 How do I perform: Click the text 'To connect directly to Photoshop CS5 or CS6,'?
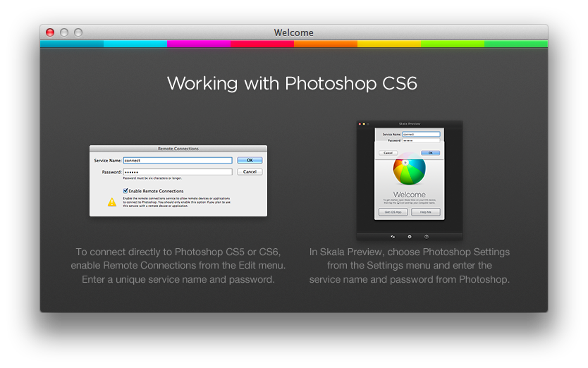coord(178,252)
